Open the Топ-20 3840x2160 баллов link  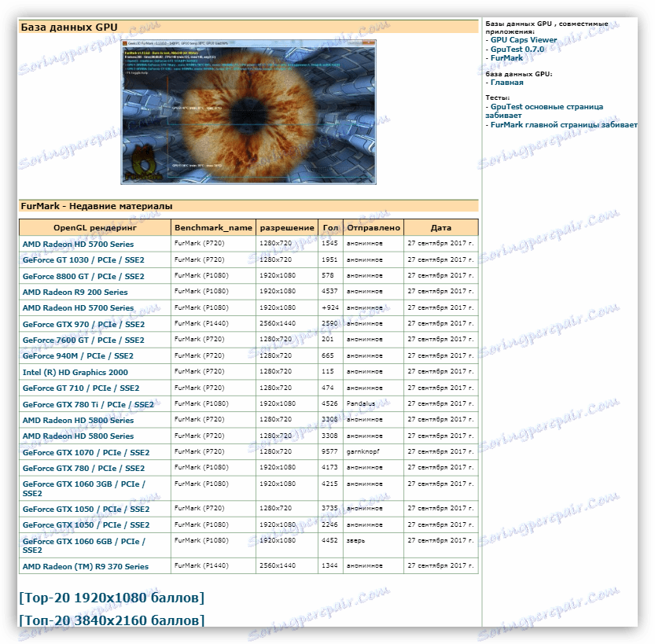[112, 620]
